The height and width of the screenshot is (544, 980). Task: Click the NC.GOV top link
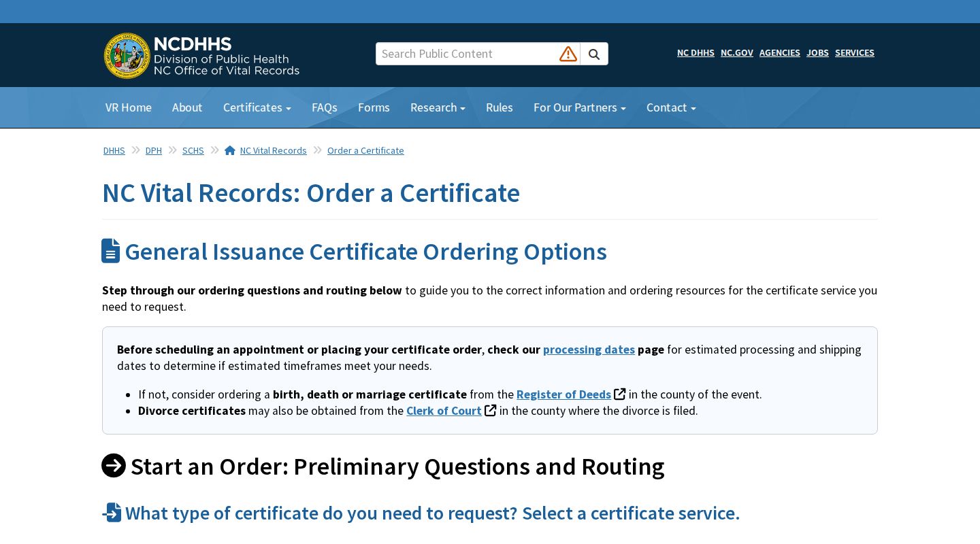click(737, 52)
